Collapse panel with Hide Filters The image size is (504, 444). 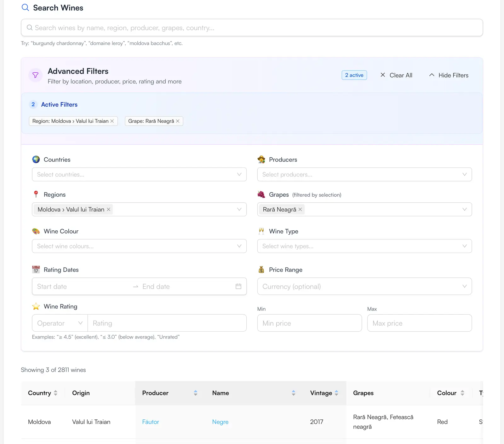449,75
